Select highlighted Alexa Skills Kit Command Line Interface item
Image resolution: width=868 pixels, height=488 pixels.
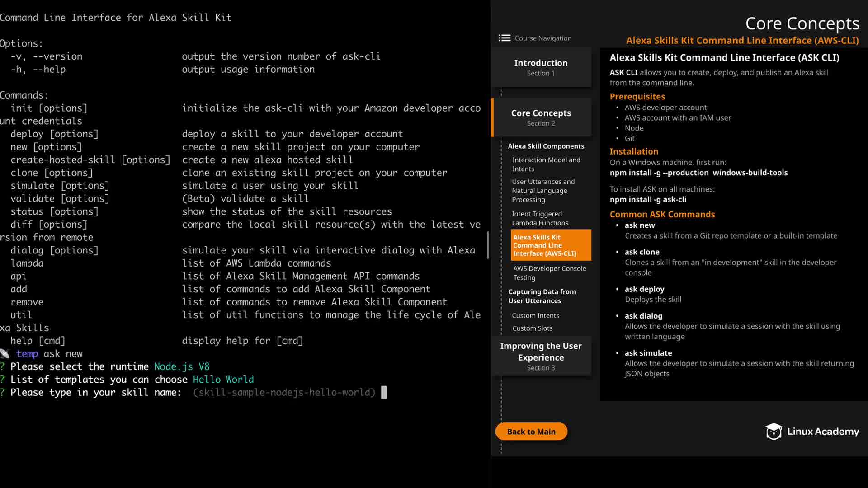(550, 245)
